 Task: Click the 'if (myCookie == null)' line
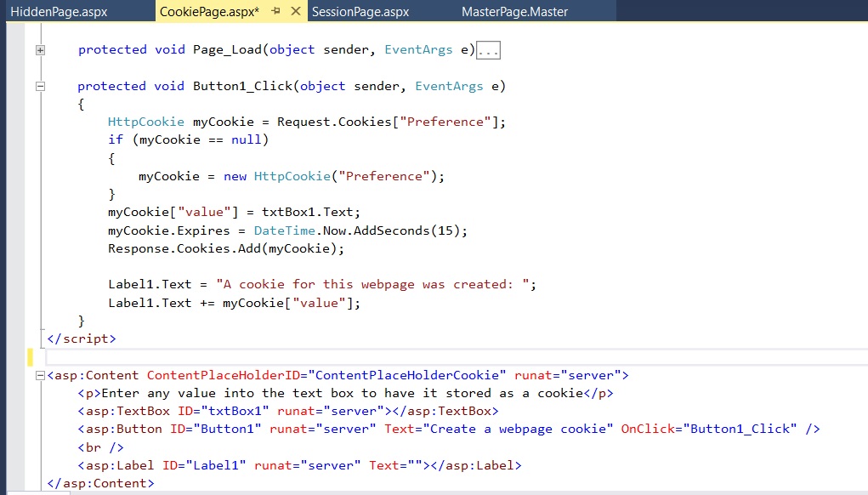pyautogui.click(x=188, y=139)
